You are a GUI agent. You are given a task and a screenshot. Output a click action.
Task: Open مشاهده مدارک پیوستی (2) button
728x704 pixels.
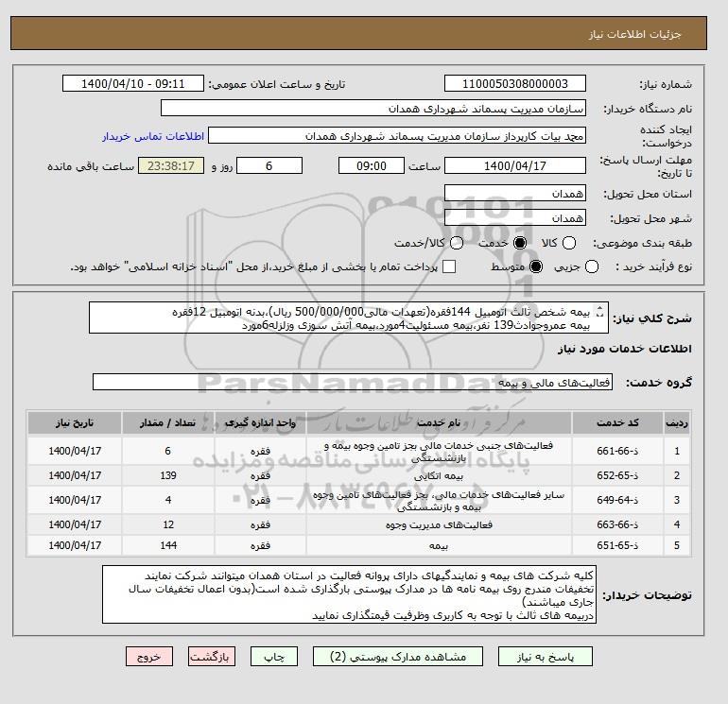(398, 657)
